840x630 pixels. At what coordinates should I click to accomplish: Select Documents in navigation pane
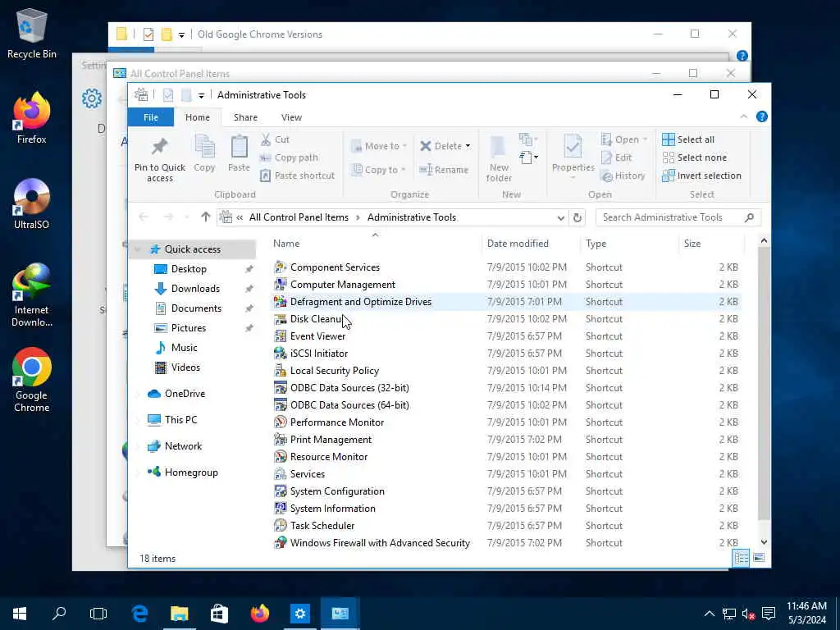click(195, 308)
